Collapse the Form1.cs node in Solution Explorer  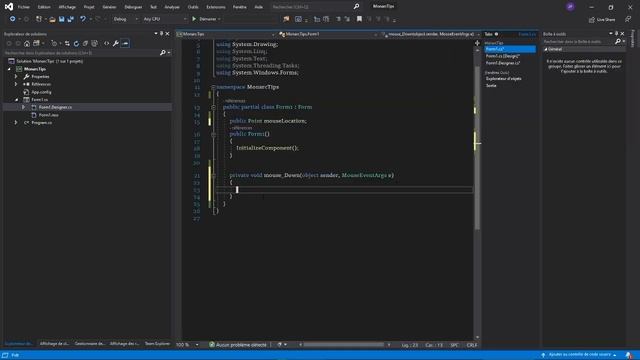pyautogui.click(x=16, y=100)
